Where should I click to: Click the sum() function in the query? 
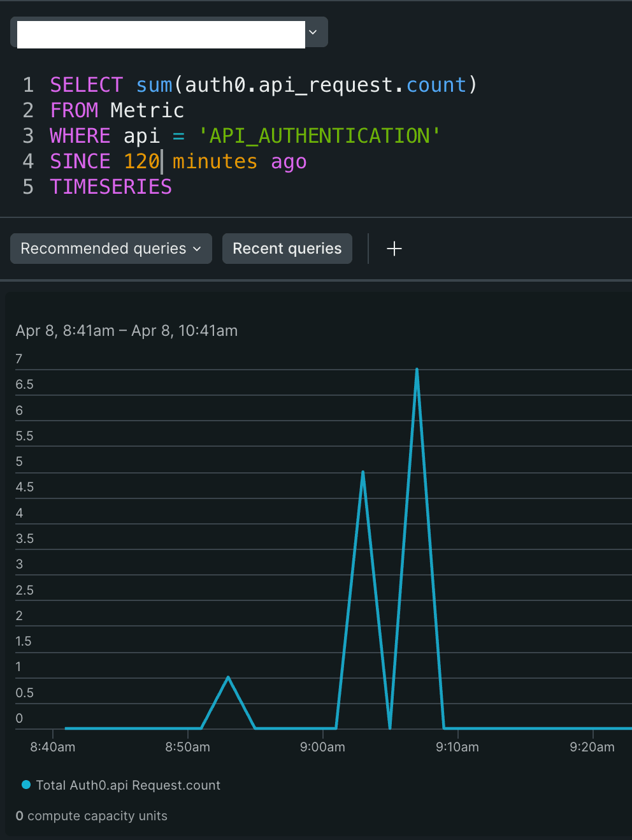(154, 84)
